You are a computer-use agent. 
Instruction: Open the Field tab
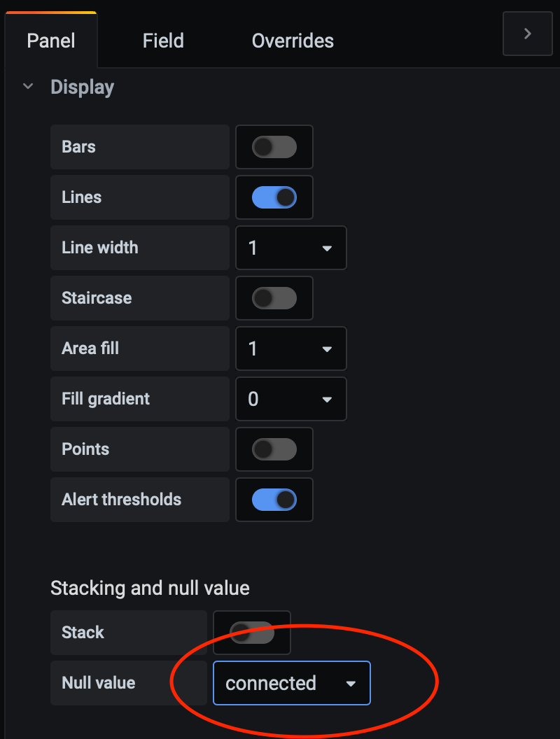[163, 41]
